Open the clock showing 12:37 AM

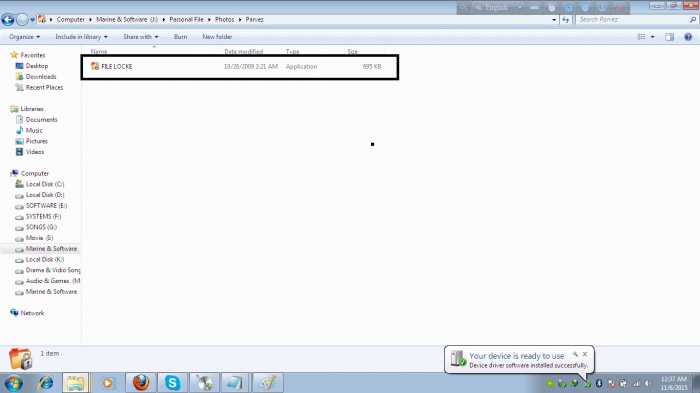pos(674,383)
